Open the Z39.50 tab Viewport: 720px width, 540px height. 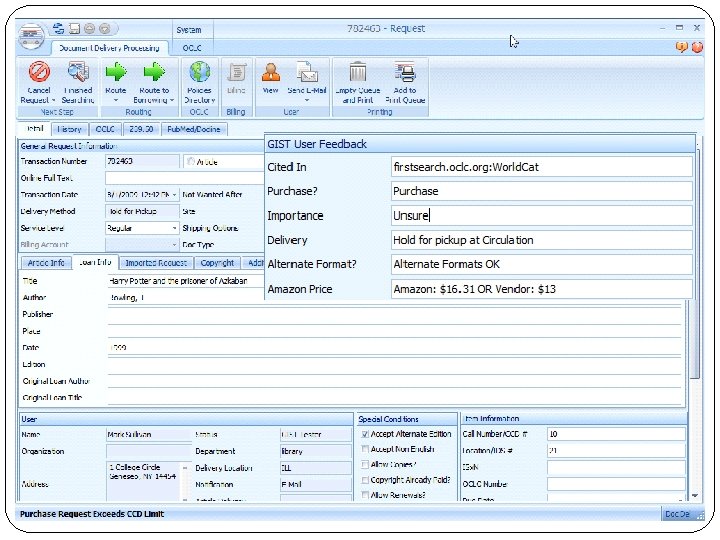click(x=141, y=129)
